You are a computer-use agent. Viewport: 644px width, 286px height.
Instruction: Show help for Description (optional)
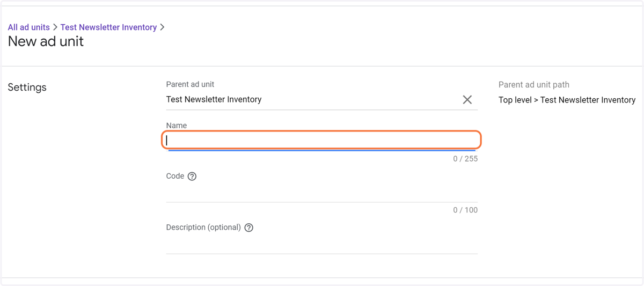(x=249, y=228)
